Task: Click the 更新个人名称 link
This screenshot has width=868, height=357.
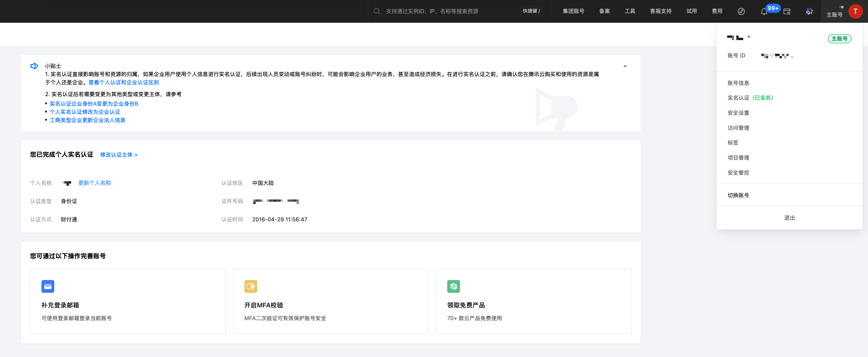Action: tap(95, 183)
